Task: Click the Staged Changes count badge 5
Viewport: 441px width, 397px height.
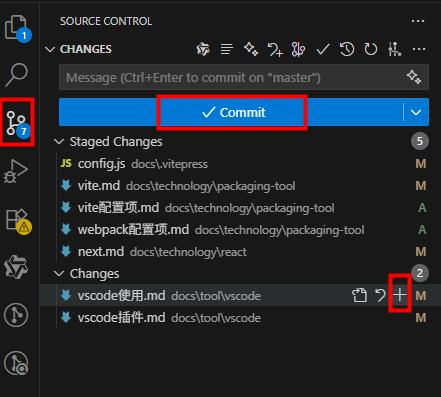Action: pos(420,141)
